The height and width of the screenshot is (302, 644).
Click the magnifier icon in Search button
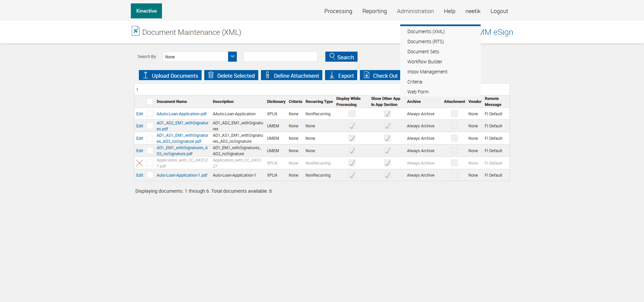(332, 56)
